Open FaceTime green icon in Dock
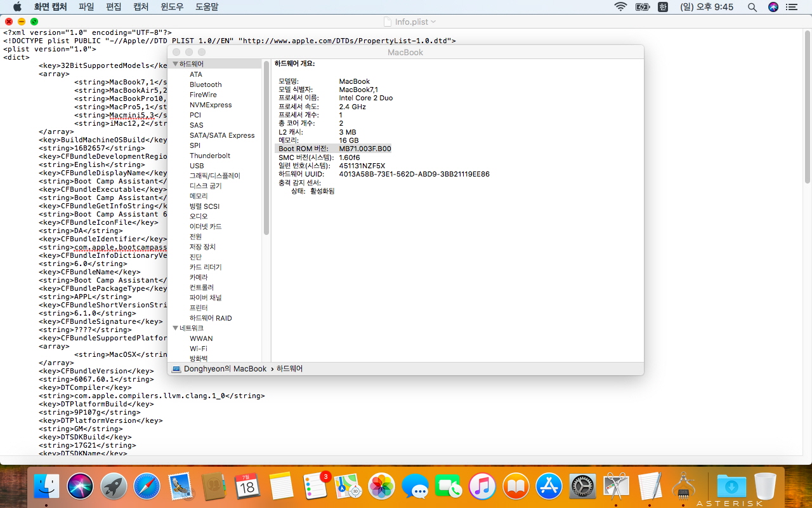The height and width of the screenshot is (508, 812). pos(449,487)
